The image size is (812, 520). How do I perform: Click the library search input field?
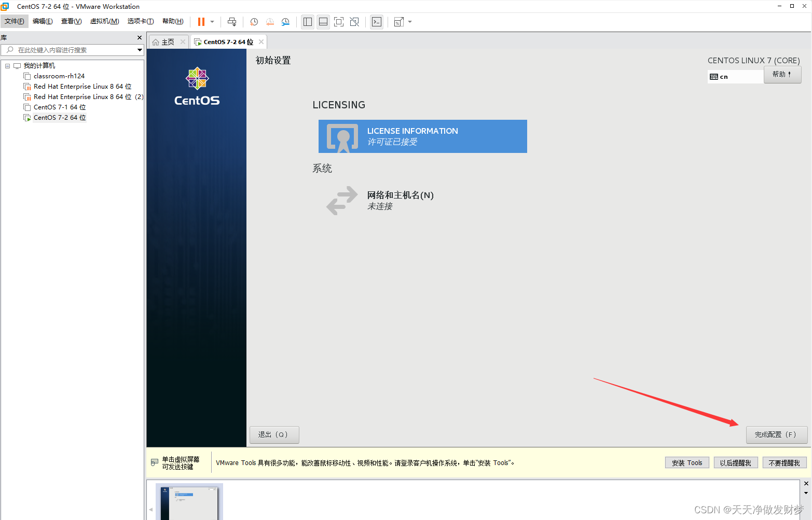(72, 50)
